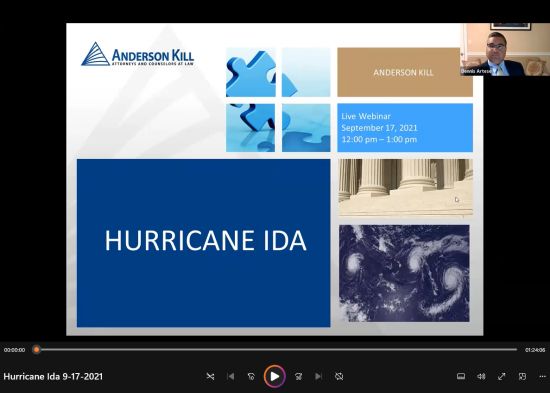Click the playback position handle on seek bar
The width and height of the screenshot is (550, 393).
(36, 349)
